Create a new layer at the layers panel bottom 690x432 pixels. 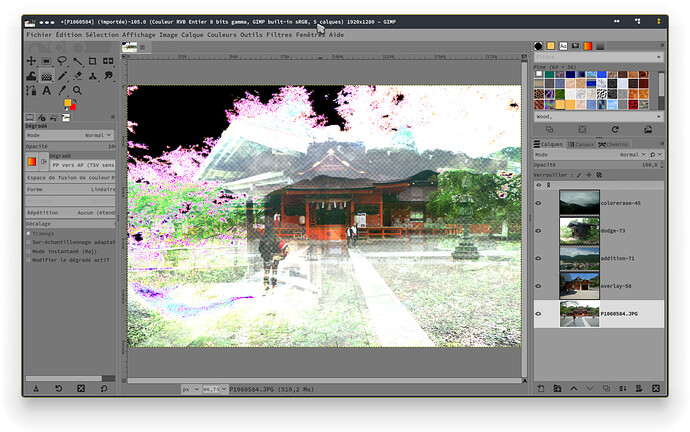pos(541,388)
